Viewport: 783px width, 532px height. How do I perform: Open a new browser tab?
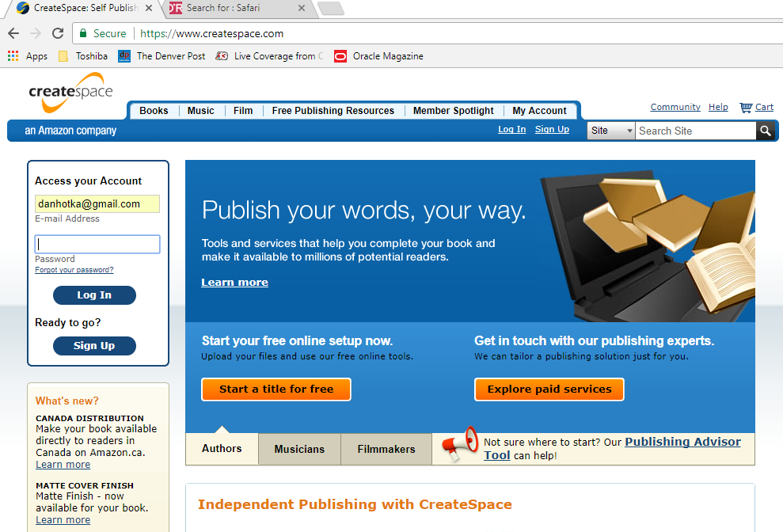331,9
